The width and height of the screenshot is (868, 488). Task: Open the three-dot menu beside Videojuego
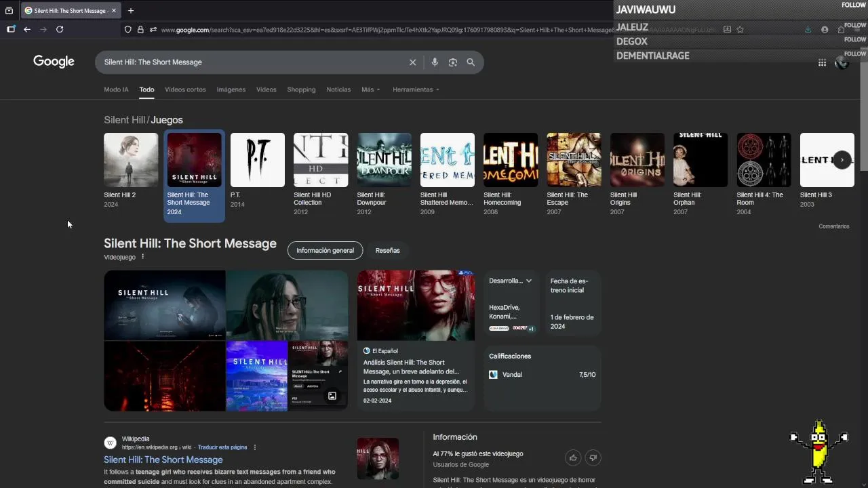(142, 257)
